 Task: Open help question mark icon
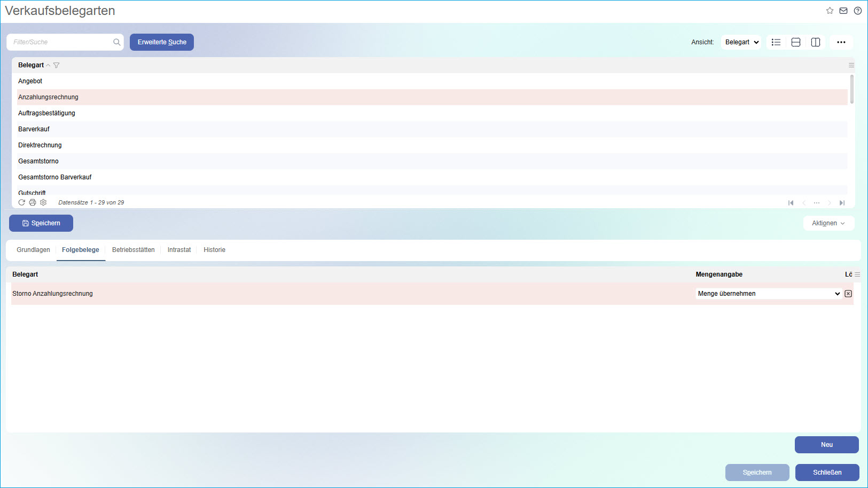(858, 11)
